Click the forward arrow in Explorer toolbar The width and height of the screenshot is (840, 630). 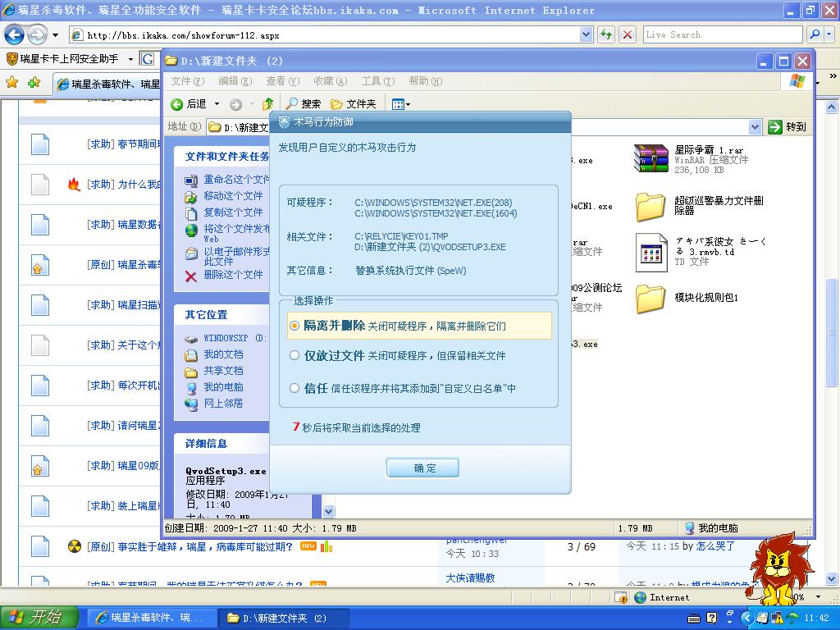(x=235, y=104)
